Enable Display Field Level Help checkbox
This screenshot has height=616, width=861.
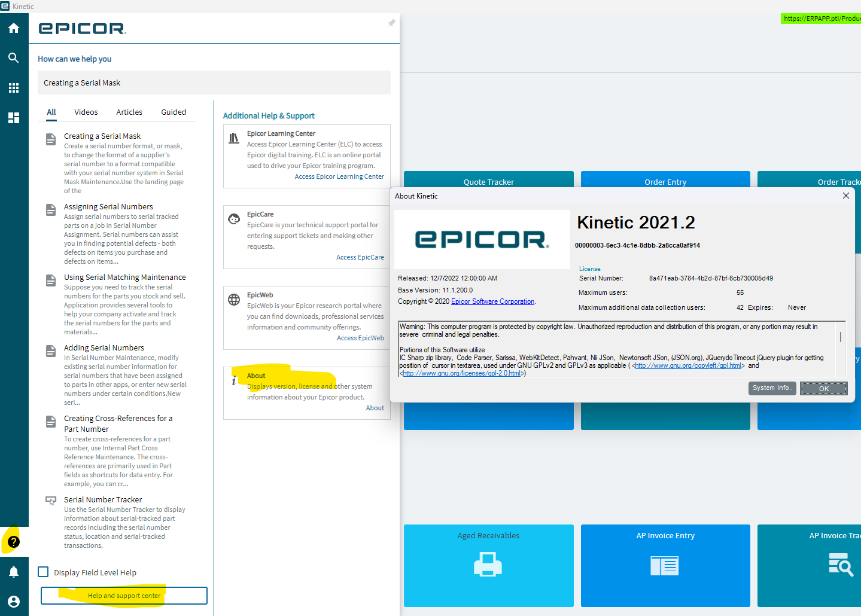(43, 572)
